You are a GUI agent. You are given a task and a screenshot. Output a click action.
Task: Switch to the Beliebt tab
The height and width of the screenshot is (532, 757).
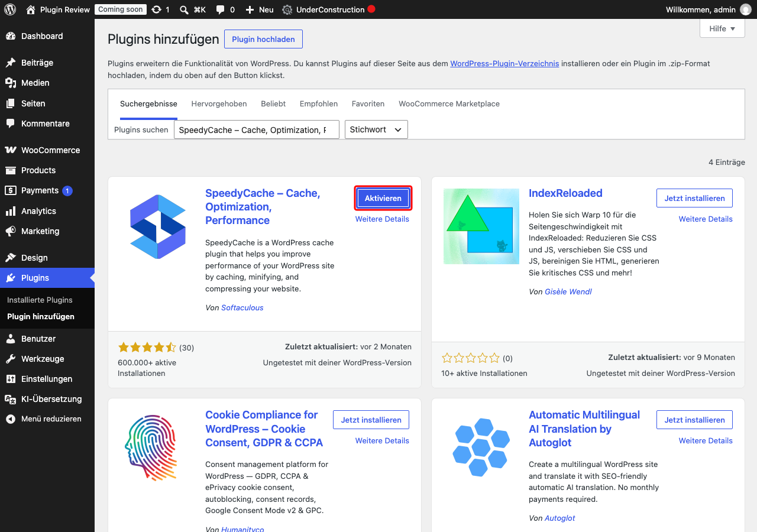(x=273, y=104)
